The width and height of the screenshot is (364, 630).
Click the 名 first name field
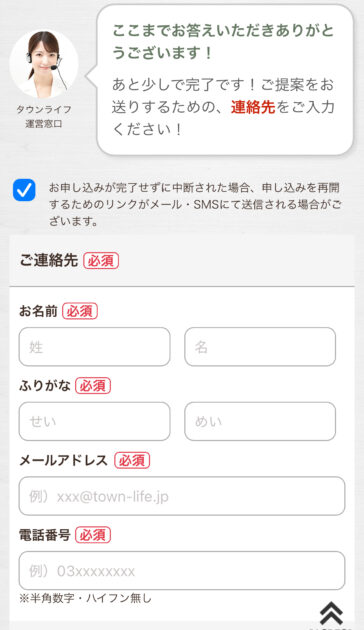(x=260, y=347)
